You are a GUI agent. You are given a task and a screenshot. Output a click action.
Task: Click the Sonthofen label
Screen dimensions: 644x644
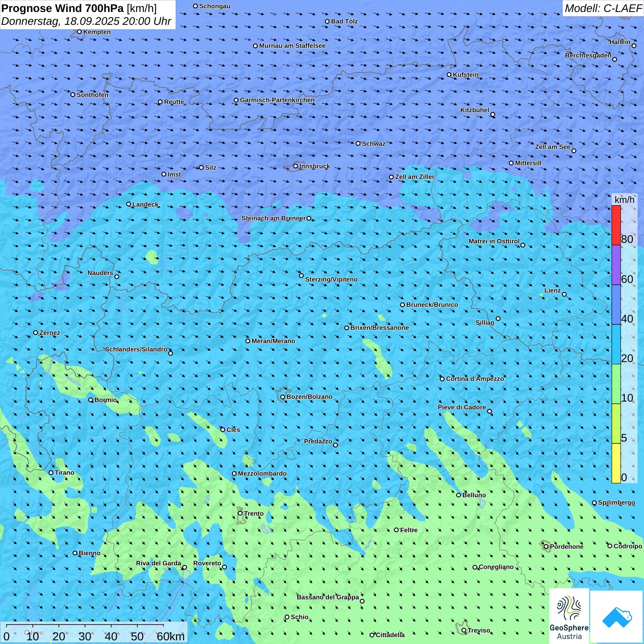pyautogui.click(x=93, y=95)
